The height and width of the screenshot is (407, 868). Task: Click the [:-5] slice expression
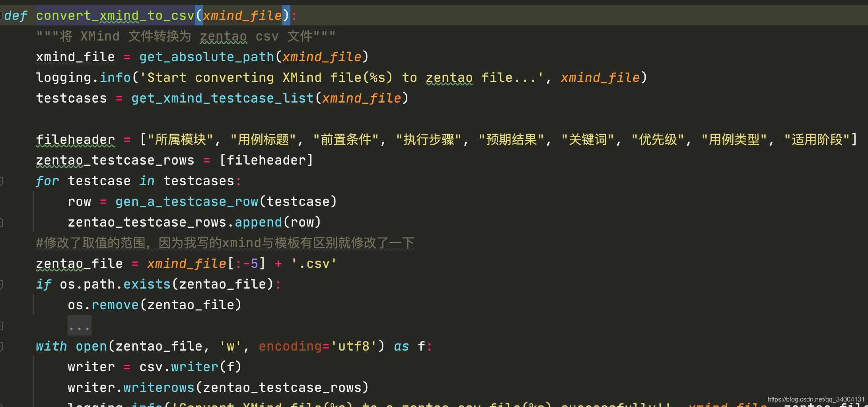coord(246,264)
